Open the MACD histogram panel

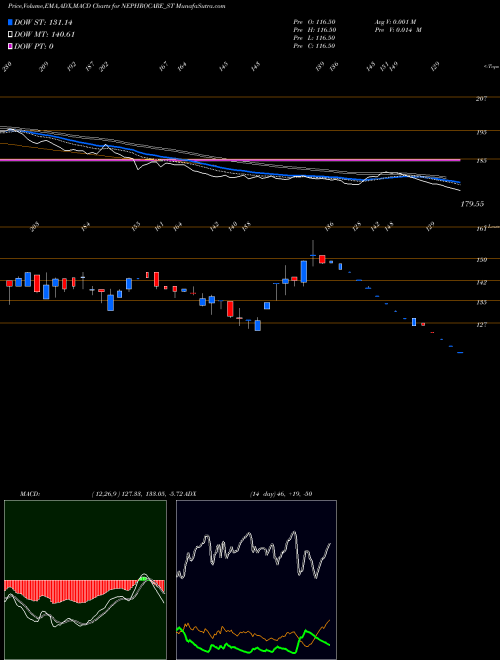click(85, 580)
